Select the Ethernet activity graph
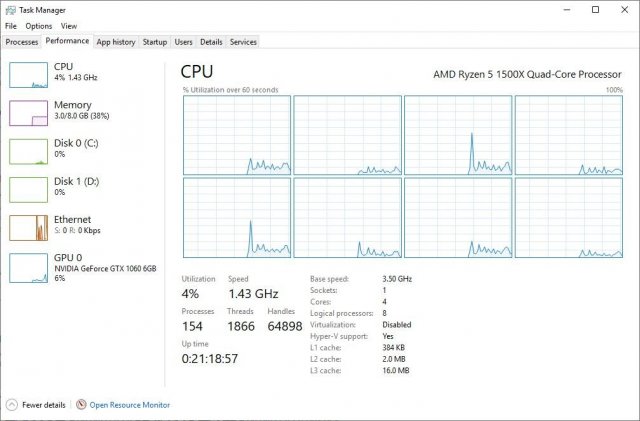 click(28, 227)
